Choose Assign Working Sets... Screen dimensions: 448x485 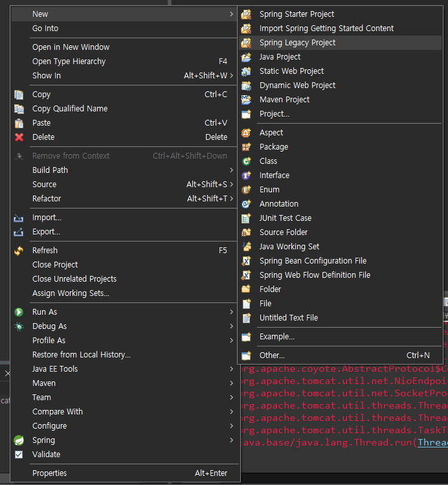124,293
